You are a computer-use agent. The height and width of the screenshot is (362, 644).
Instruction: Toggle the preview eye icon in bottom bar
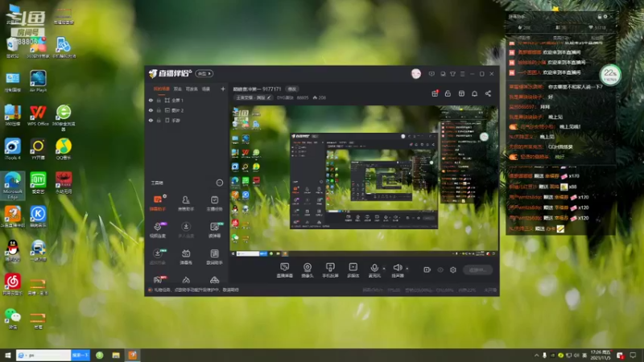[440, 269]
